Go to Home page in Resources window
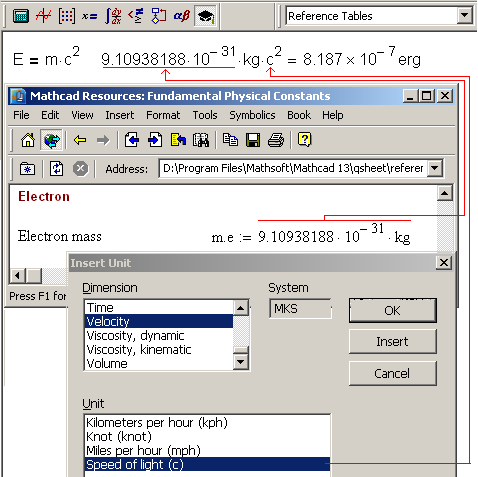Screen dimensions: 478x477 [28, 140]
